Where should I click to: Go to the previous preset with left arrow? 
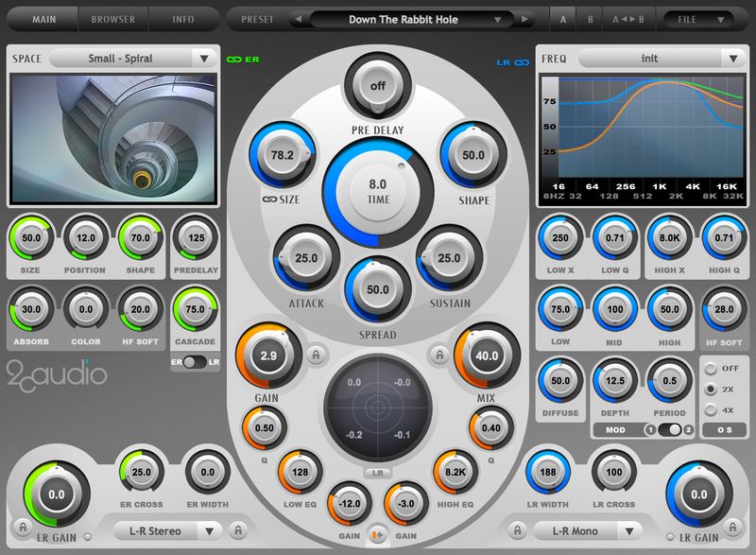coord(299,19)
